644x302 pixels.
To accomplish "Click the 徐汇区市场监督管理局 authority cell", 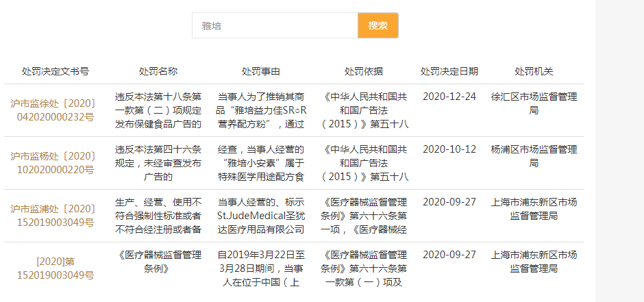I will tap(534, 103).
